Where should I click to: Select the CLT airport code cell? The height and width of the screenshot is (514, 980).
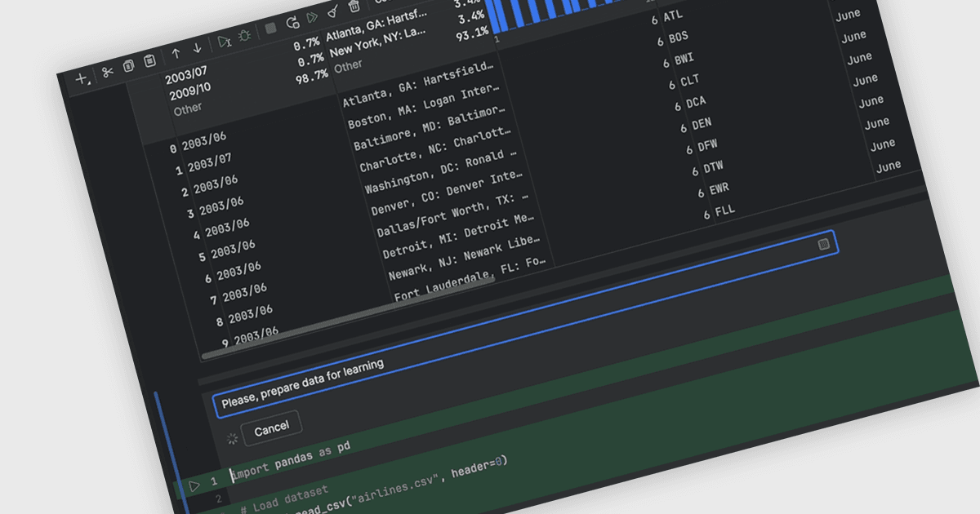tap(690, 81)
